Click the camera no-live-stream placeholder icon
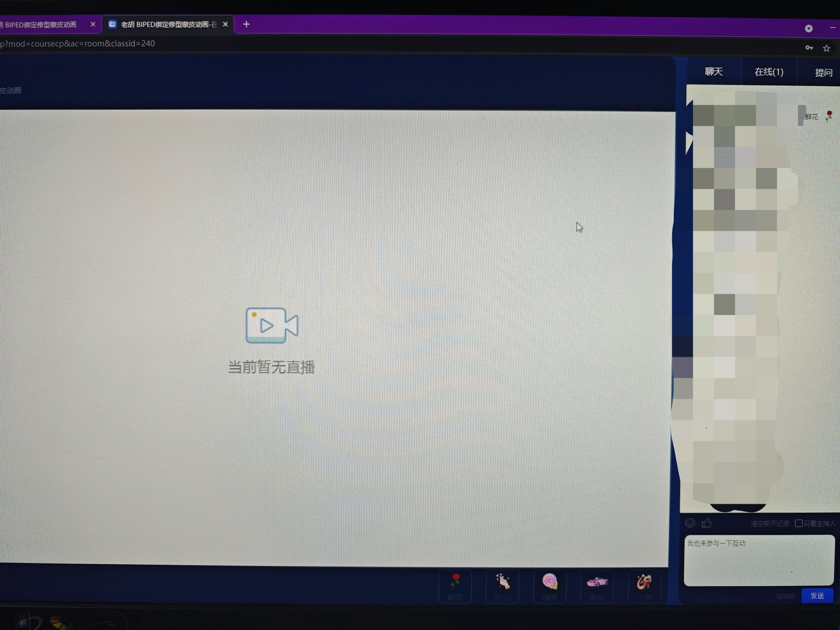Image resolution: width=840 pixels, height=630 pixels. 272,325
